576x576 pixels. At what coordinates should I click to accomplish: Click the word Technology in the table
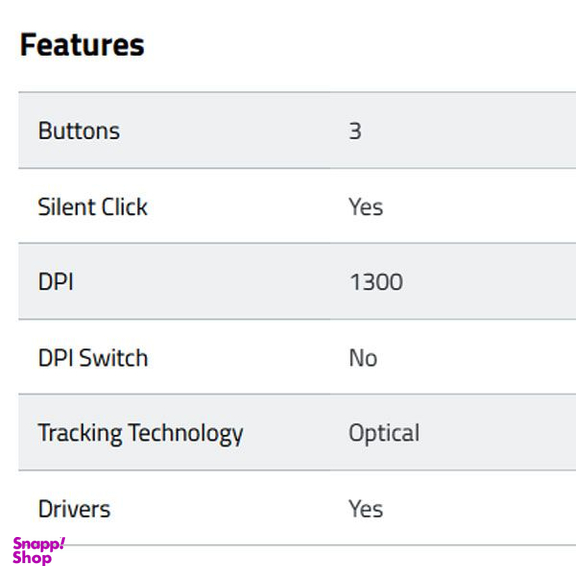(186, 434)
